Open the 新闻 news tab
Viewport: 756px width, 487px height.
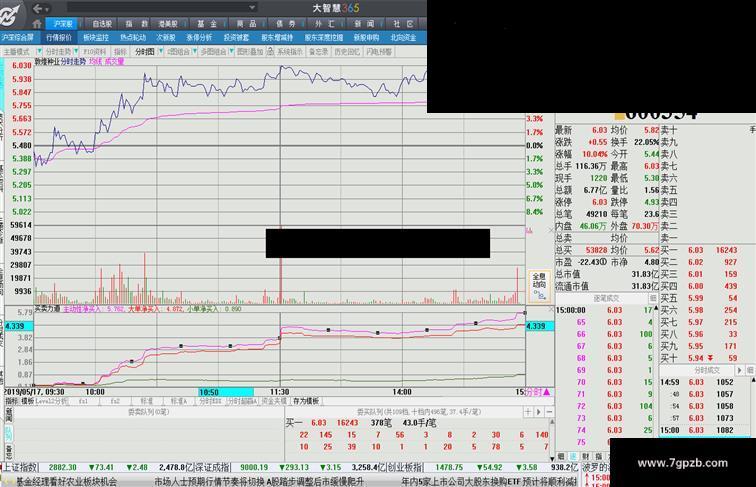[x=364, y=24]
